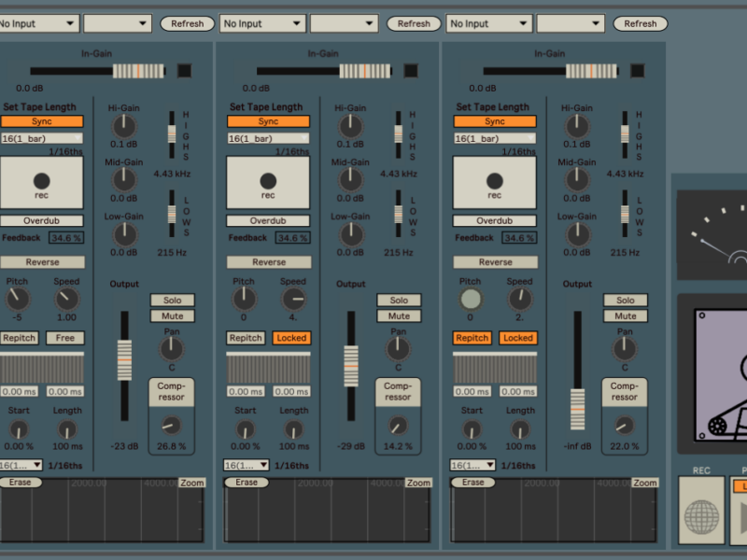Click the Output fader showing -29 dB
747x560 pixels.
tap(351, 365)
